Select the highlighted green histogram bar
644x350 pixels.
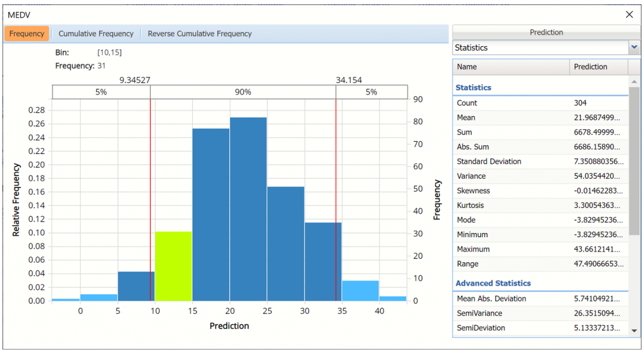click(x=173, y=266)
